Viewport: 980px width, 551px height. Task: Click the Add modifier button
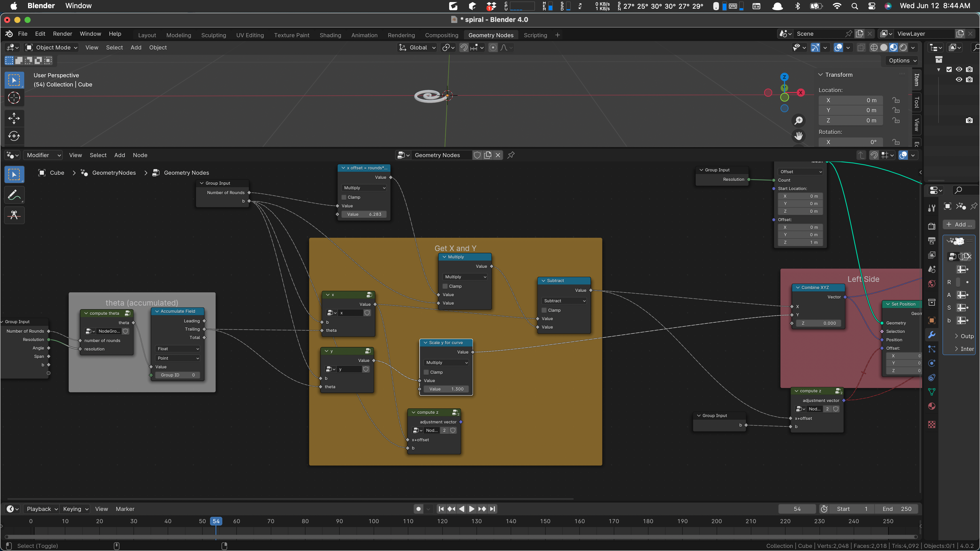[958, 224]
